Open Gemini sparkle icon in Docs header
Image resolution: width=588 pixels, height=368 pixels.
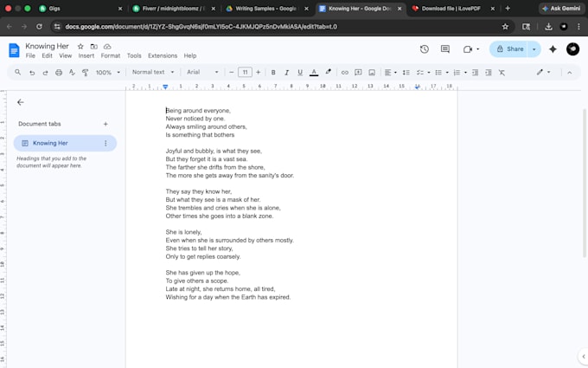pos(553,49)
